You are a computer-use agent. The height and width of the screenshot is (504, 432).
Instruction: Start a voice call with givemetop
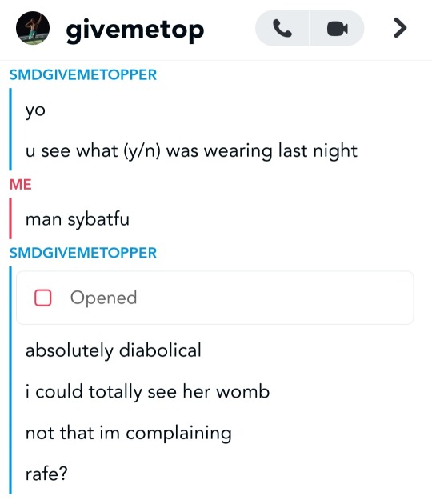pyautogui.click(x=282, y=28)
